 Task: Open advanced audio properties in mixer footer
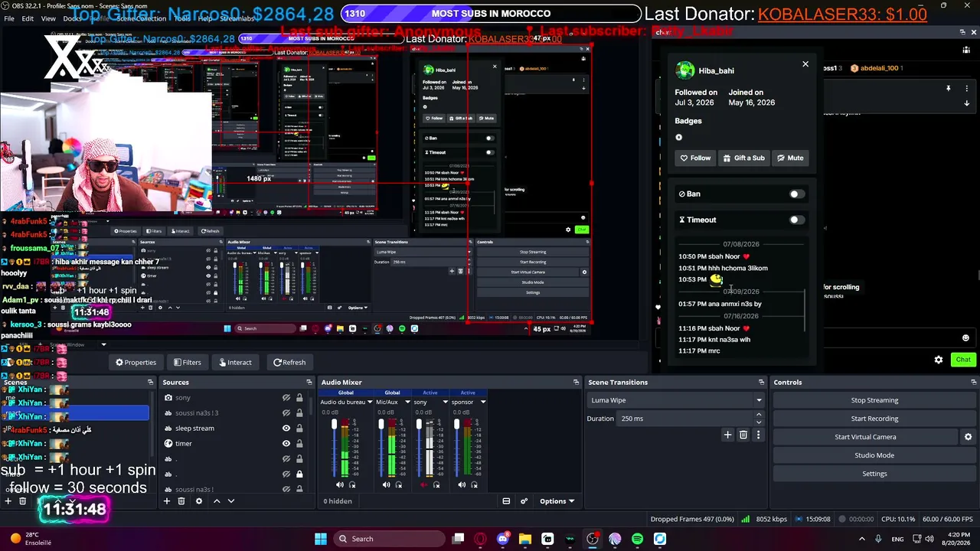pos(524,501)
